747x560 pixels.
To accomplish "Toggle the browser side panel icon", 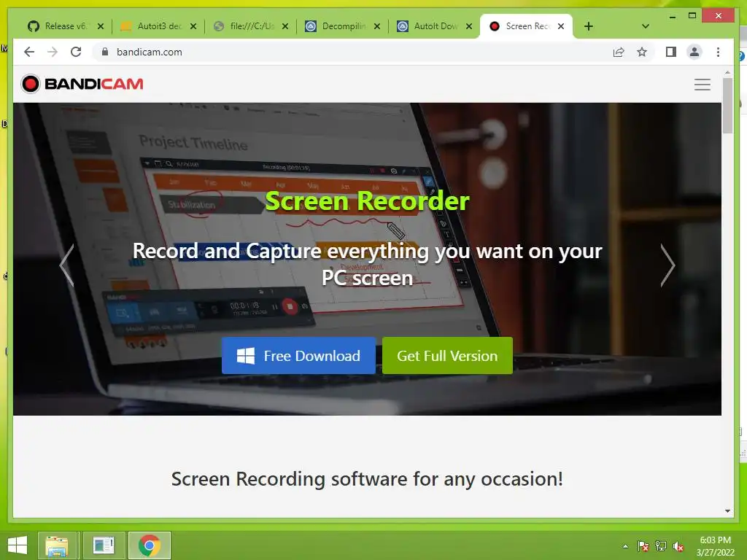I will tap(671, 52).
